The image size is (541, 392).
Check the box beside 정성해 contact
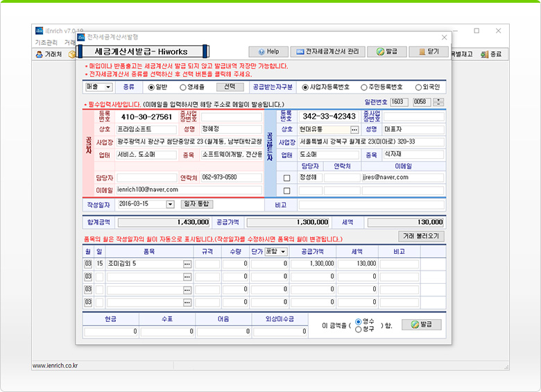286,178
